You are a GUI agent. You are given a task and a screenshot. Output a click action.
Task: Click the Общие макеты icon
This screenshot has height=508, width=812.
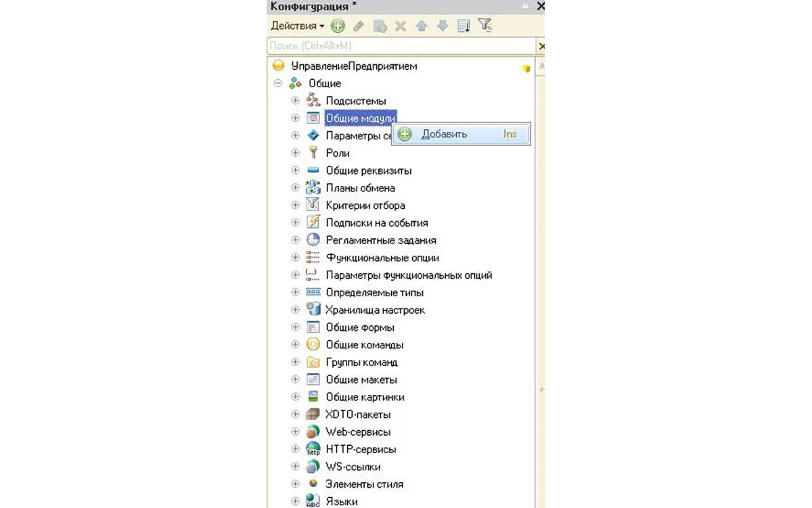tap(313, 379)
